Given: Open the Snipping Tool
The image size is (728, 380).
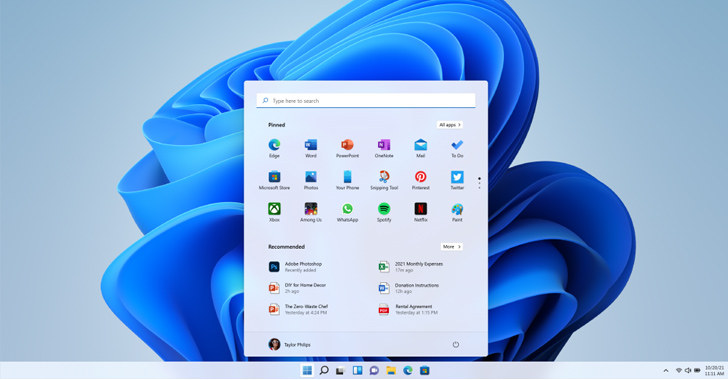Looking at the screenshot, I should [384, 180].
